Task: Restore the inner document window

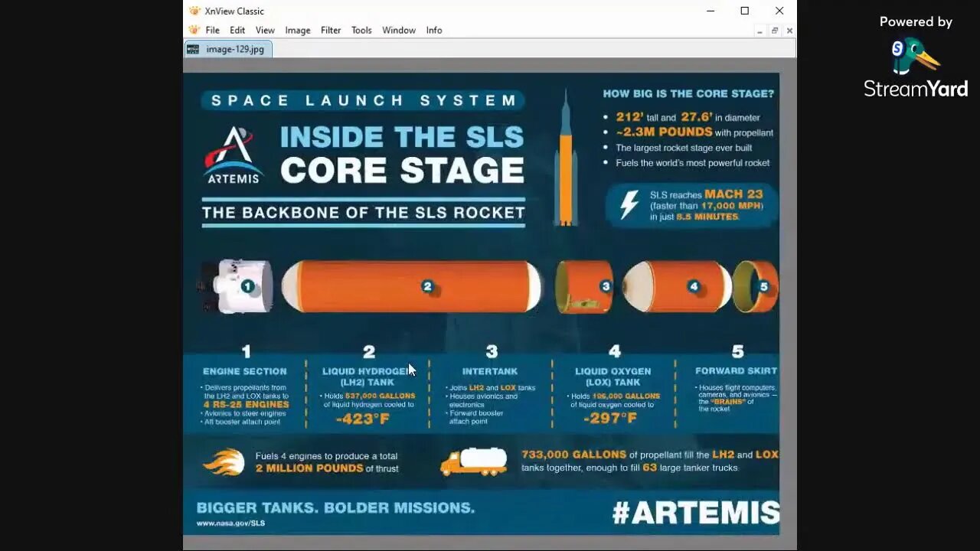Action: pos(775,31)
